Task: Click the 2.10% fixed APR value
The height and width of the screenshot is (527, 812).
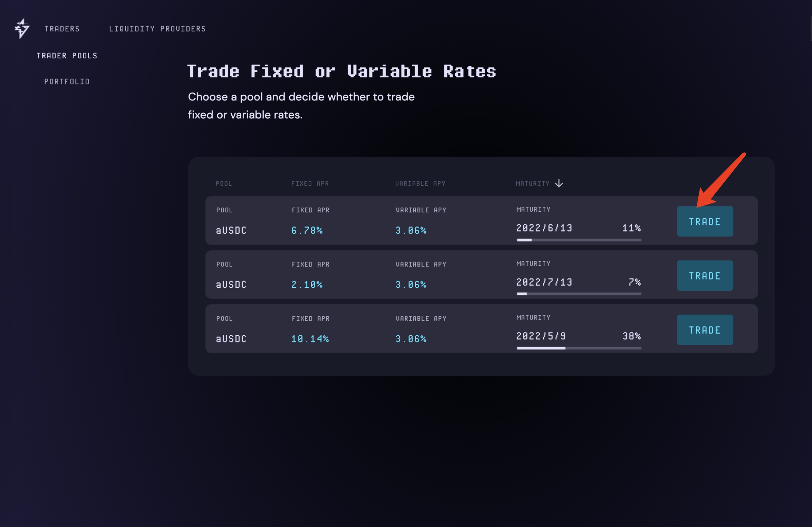Action: 307,285
